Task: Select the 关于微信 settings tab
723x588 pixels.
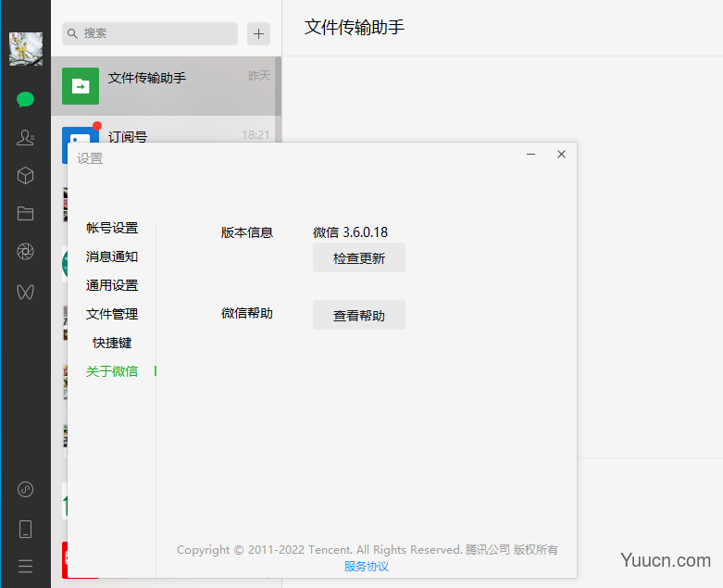Action: click(112, 371)
